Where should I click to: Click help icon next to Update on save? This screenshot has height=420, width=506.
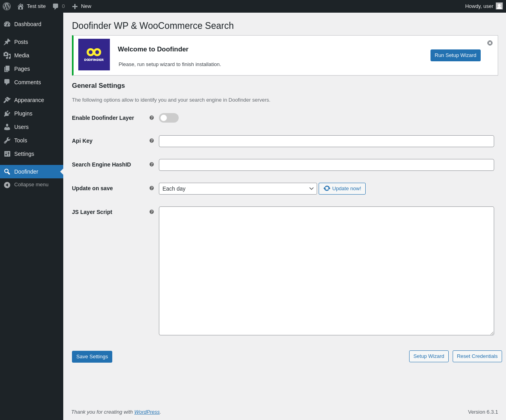pos(151,188)
